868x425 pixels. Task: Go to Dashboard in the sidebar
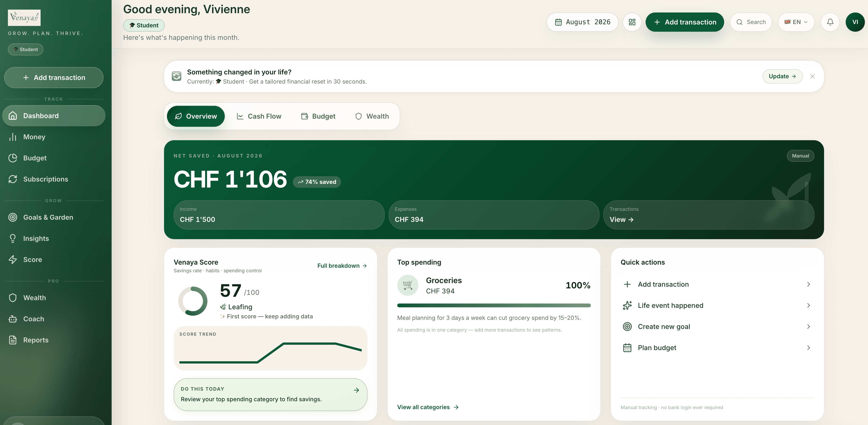pyautogui.click(x=54, y=115)
